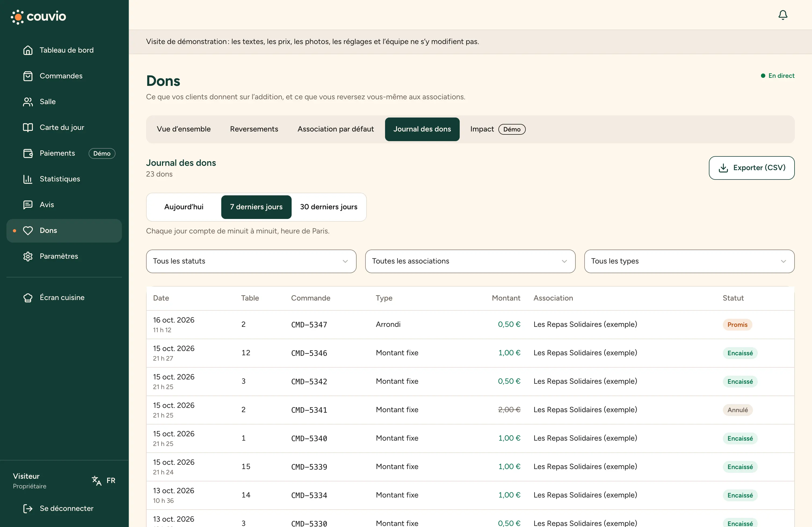Screen dimensions: 812x527
Task: Click the Tableau de bord house icon
Action: [28, 50]
